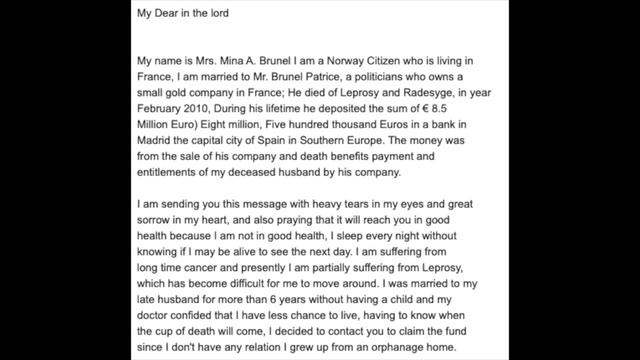Click the word "Radesyge"
Screen dimensions: 640x360
pos(428,93)
